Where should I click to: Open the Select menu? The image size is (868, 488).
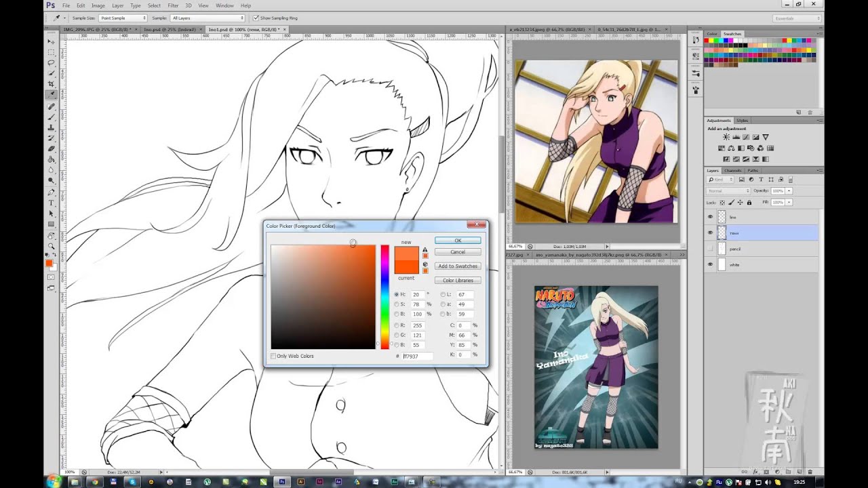[x=154, y=5]
